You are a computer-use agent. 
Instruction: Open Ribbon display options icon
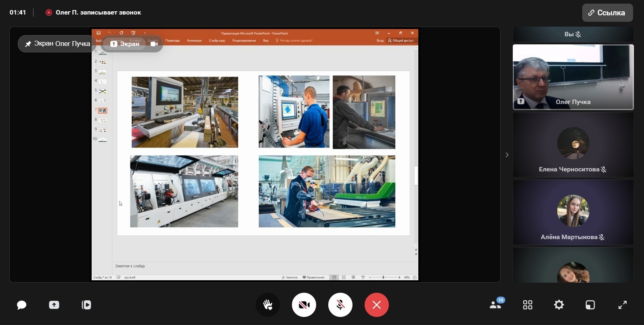point(377,33)
